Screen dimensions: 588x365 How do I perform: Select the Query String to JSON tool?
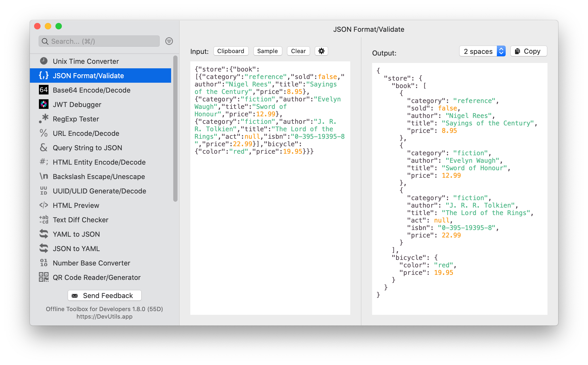[87, 148]
